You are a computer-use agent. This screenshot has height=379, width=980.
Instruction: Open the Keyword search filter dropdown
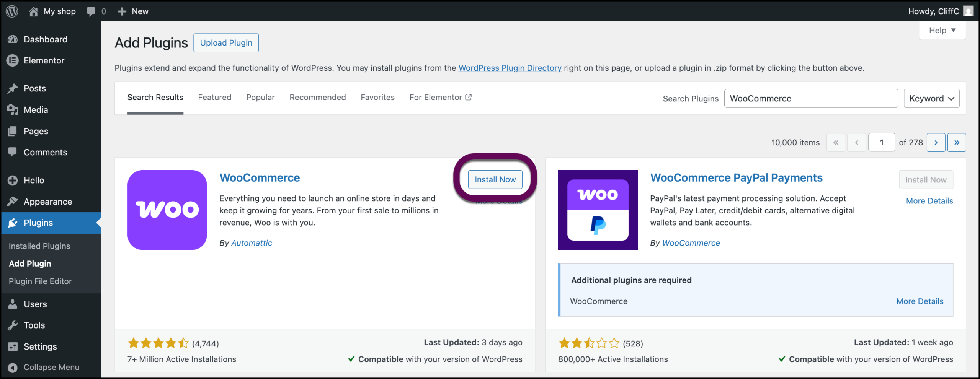coord(931,98)
